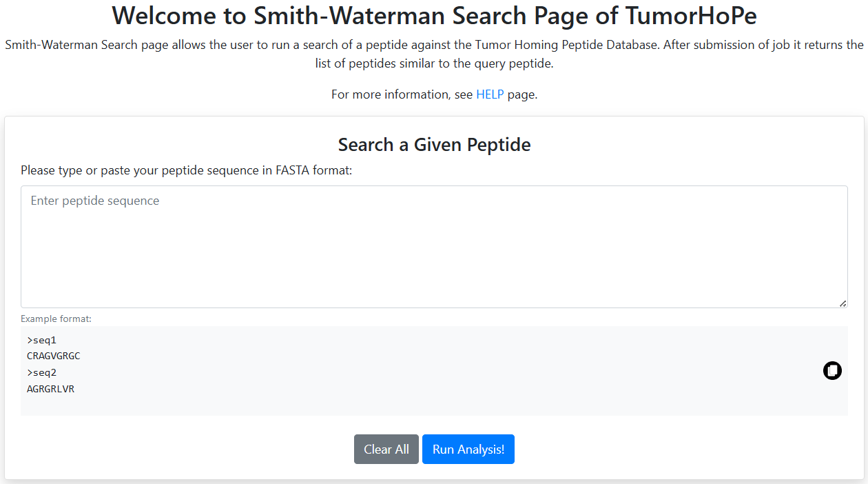Grab the textarea resize handle
The height and width of the screenshot is (484, 868).
coord(843,303)
